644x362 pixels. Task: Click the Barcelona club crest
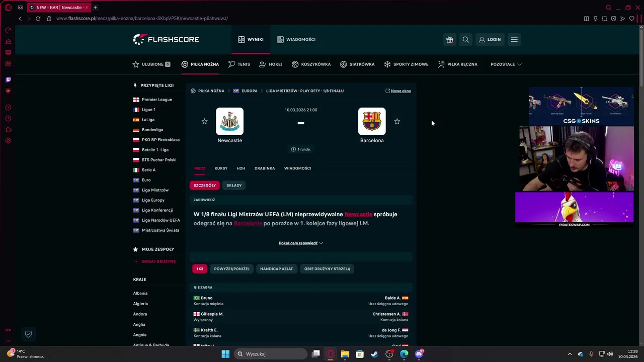(x=372, y=121)
